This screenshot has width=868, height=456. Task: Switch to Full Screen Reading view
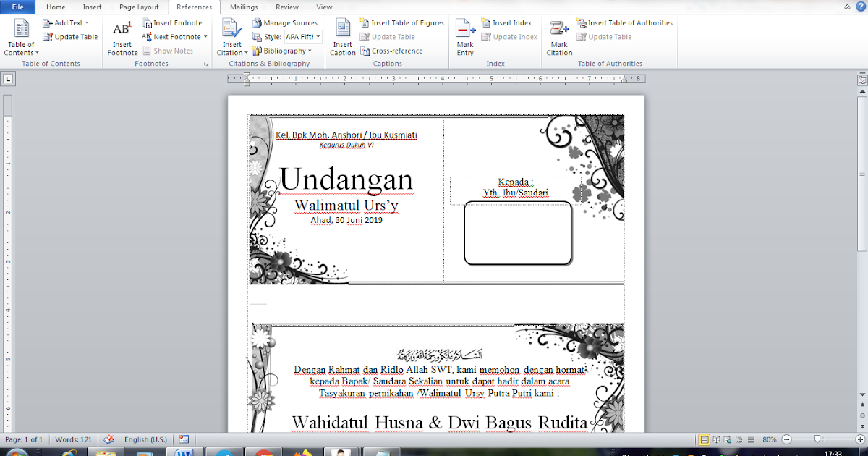coord(717,439)
